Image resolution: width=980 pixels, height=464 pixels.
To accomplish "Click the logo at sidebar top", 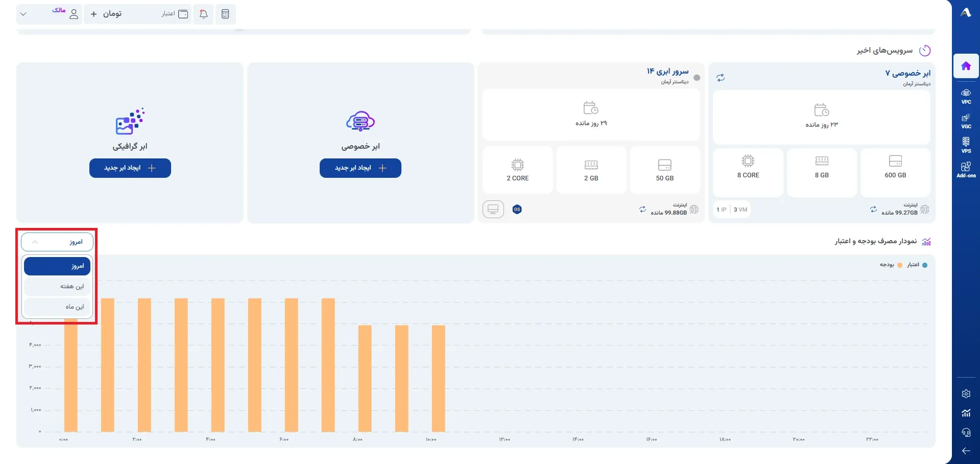I will [966, 13].
